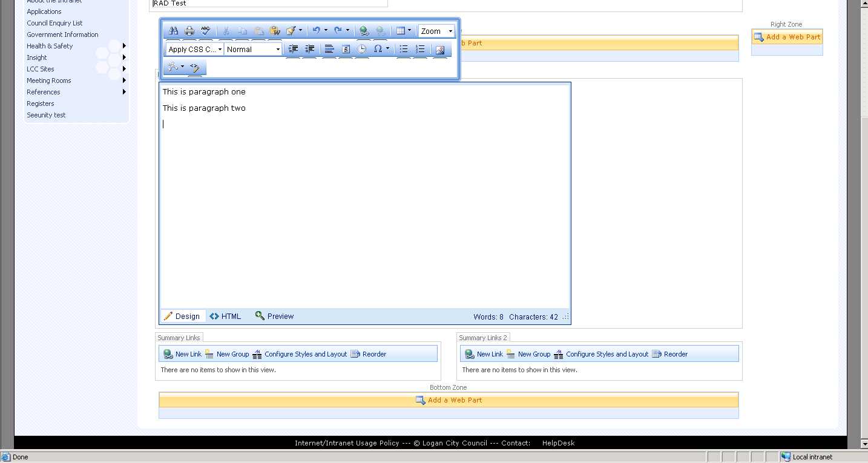Expand the Meeting Rooms submenu arrow
This screenshot has width=868, height=463.
[x=124, y=80]
